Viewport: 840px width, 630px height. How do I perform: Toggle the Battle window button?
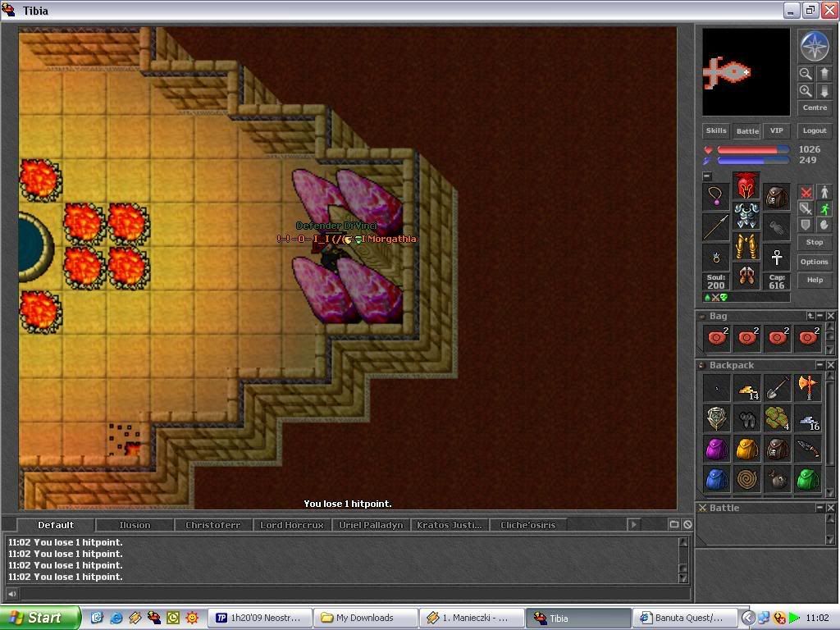click(746, 130)
